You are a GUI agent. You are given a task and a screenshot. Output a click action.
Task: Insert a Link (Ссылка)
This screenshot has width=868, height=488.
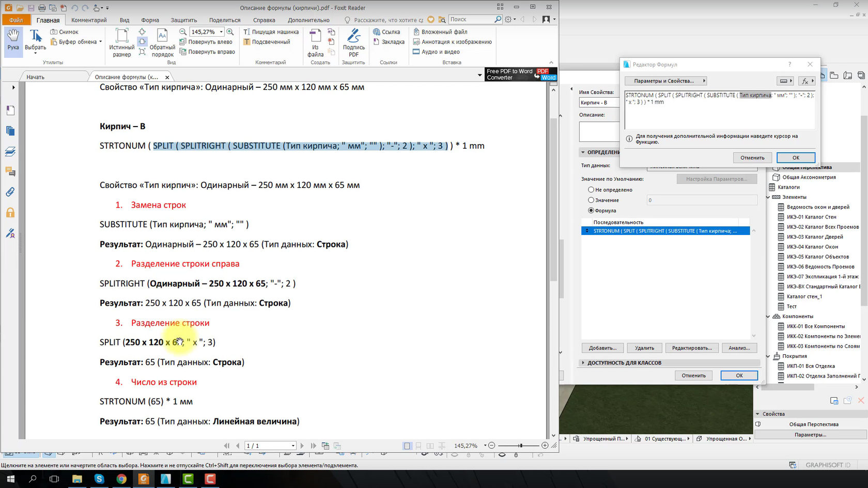(386, 32)
